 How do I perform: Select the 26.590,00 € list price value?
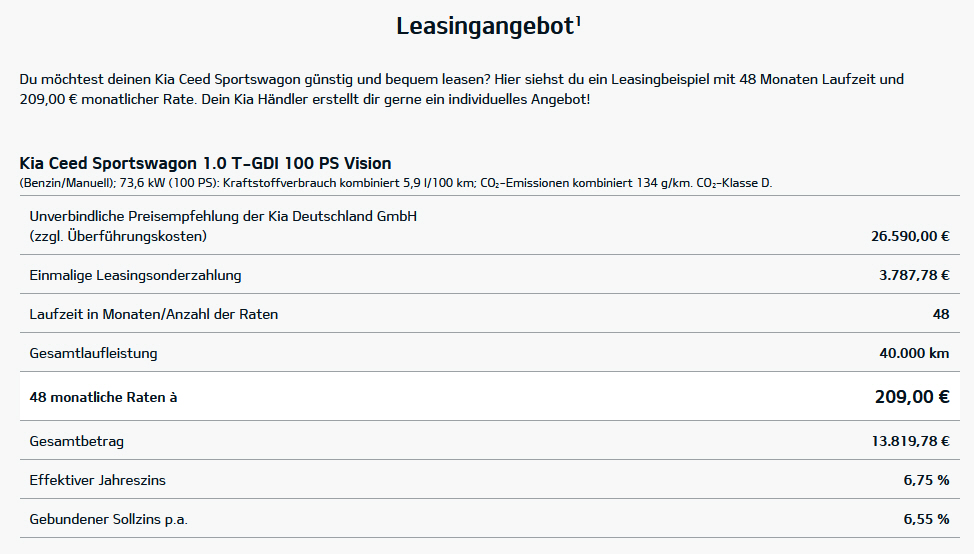pos(910,236)
